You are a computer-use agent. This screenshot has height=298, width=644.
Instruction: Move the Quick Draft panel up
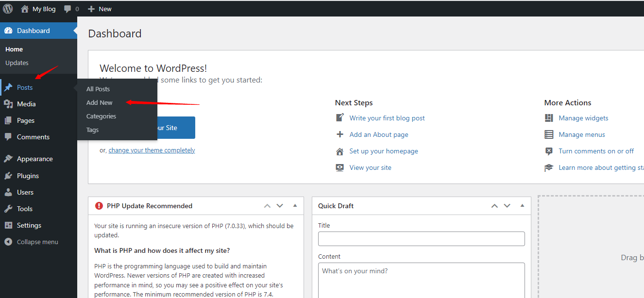tap(494, 206)
